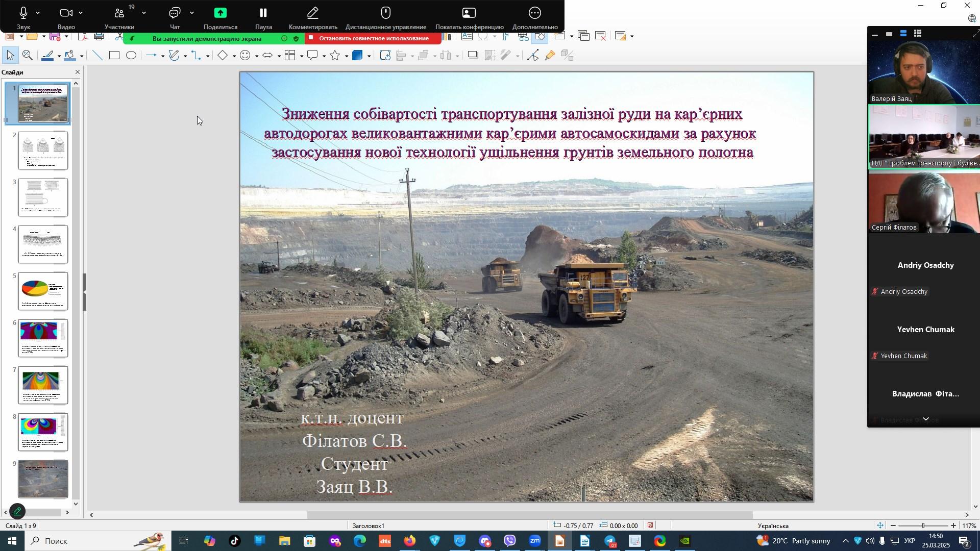Click the Zoom & Pan tool
The height and width of the screenshot is (551, 980).
(x=28, y=56)
